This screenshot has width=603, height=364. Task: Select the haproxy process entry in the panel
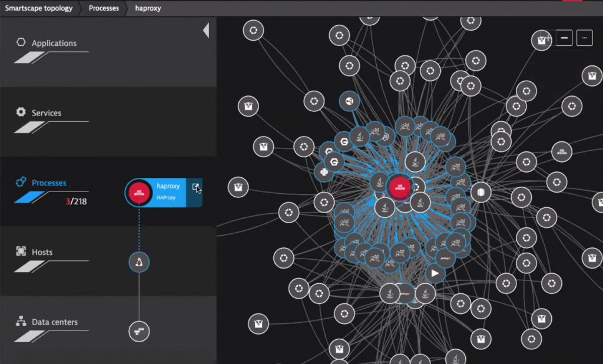click(x=165, y=192)
